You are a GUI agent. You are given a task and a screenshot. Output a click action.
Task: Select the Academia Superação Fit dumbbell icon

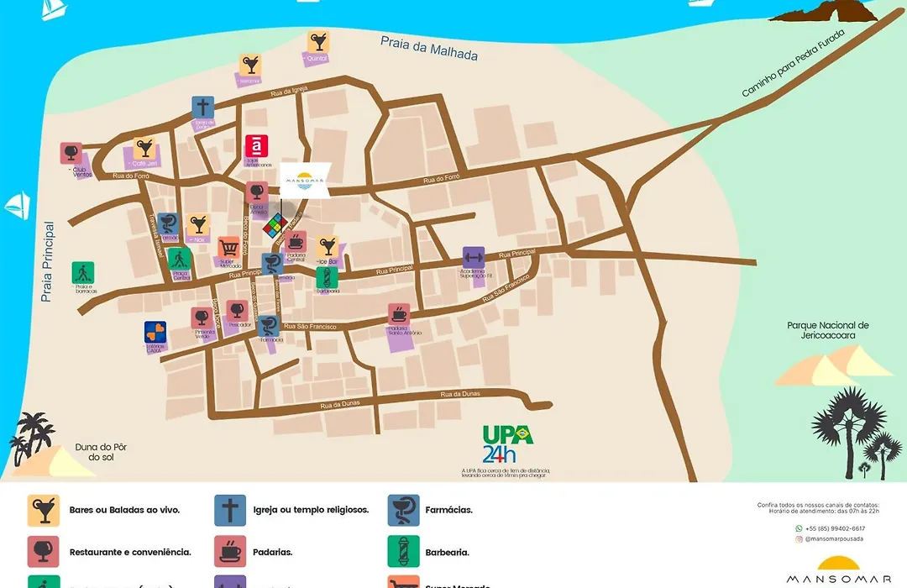coord(474,258)
